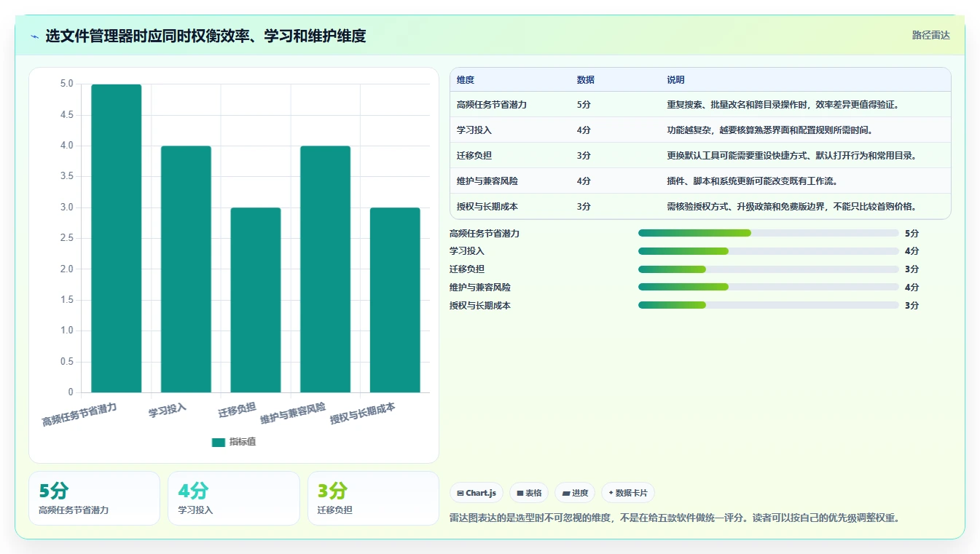
Task: Click the footer note starting 雷达图表达的是
Action: tap(675, 518)
